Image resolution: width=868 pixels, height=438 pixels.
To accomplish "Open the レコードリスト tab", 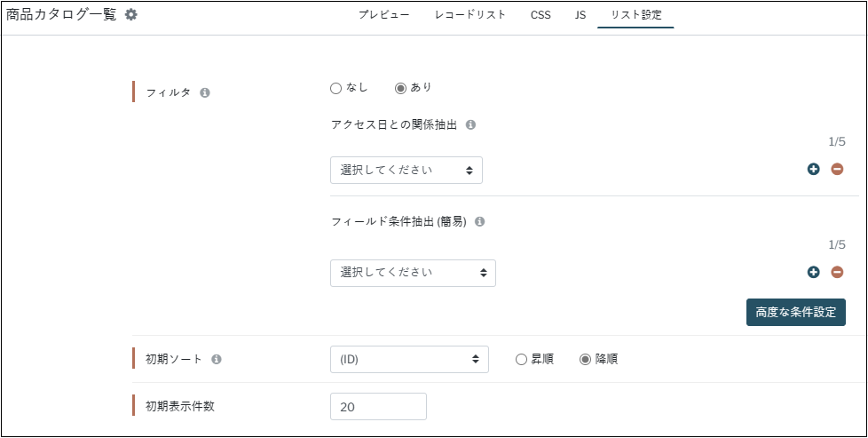I will coord(470,15).
